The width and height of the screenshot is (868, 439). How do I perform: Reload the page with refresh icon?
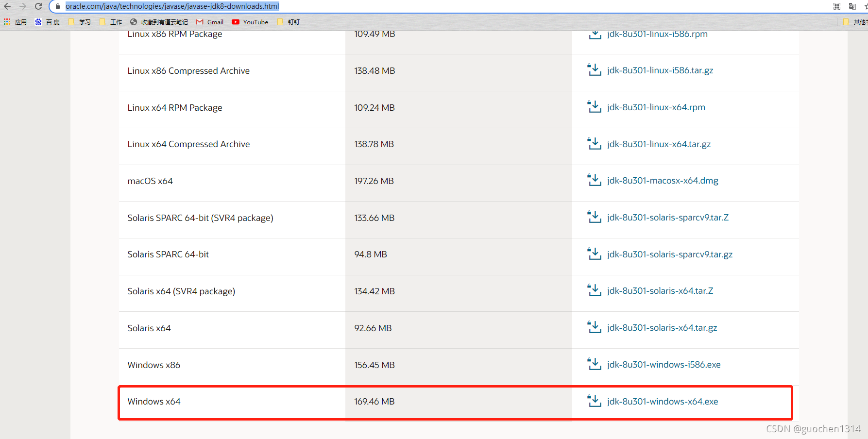[x=38, y=6]
